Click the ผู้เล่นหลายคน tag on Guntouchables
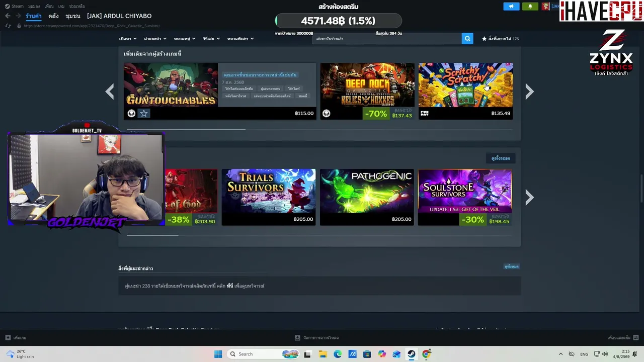This screenshot has height=362, width=644. click(x=271, y=88)
